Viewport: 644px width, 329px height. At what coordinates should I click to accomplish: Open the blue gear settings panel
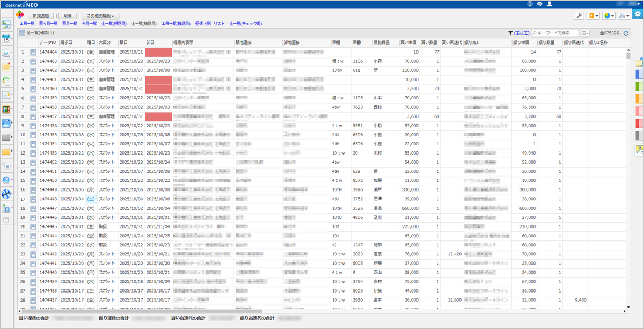(x=637, y=14)
